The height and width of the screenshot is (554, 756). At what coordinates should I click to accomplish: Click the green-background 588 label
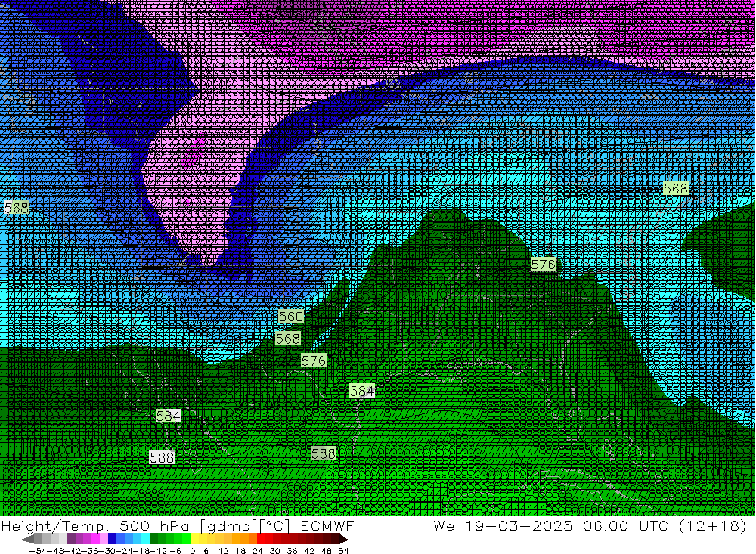pos(323,453)
